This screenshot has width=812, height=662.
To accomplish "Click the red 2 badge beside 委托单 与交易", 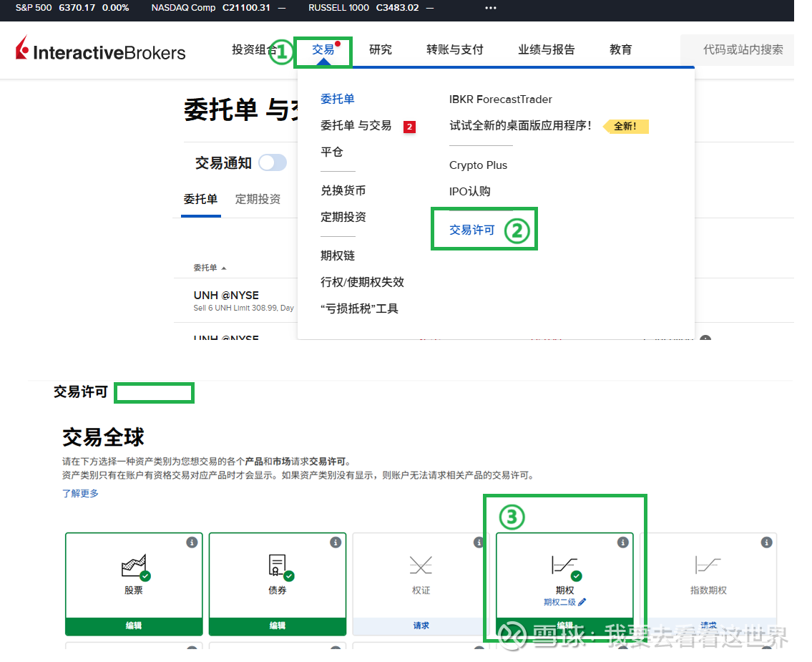I will 410,127.
